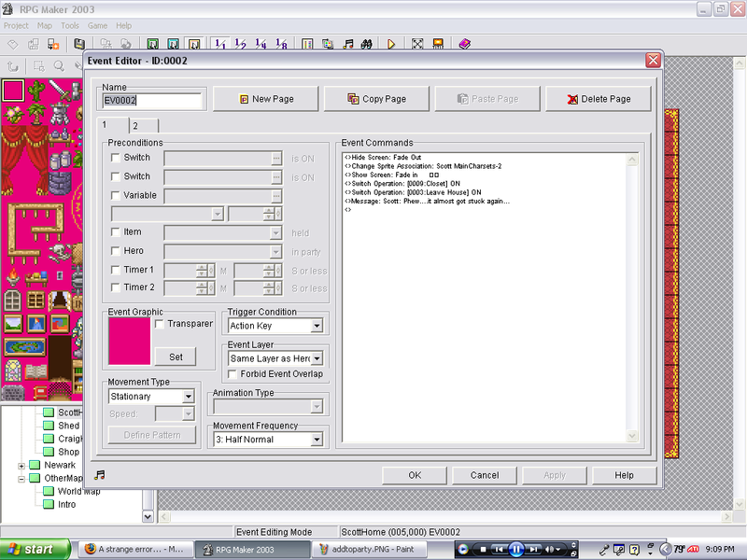Collapse the OtherMap tree node
Viewport: 747px width, 560px height.
tap(21, 479)
